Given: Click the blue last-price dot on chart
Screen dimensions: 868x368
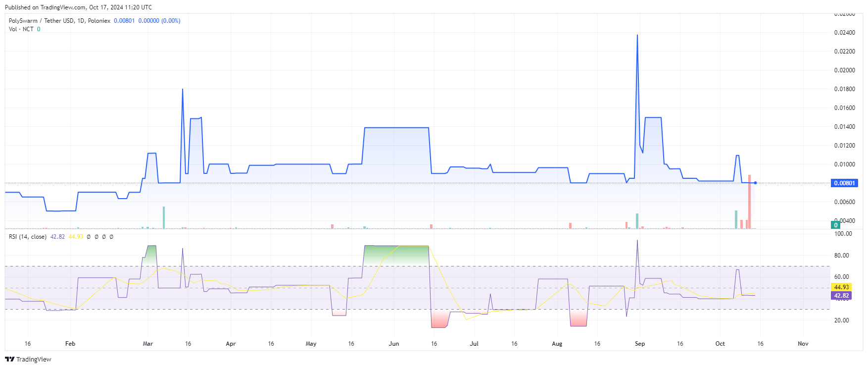Looking at the screenshot, I should (755, 183).
